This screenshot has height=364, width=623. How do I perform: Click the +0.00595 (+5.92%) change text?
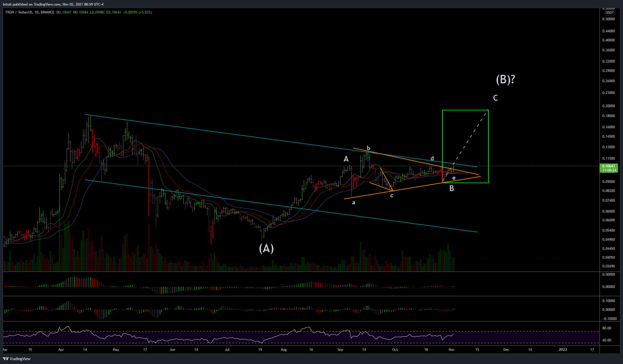pyautogui.click(x=137, y=12)
